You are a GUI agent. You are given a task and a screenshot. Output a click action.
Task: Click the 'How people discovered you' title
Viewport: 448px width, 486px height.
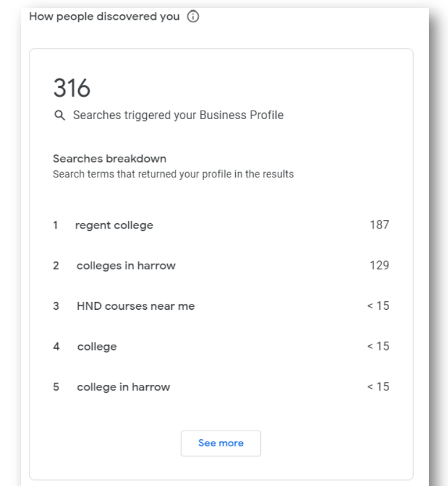pyautogui.click(x=104, y=16)
